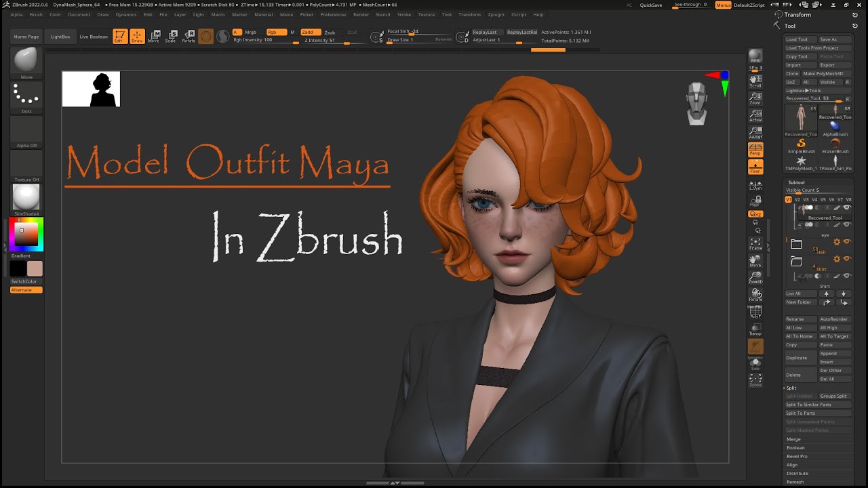
Task: Hide the Hair folder via eye icon
Action: [x=847, y=242]
